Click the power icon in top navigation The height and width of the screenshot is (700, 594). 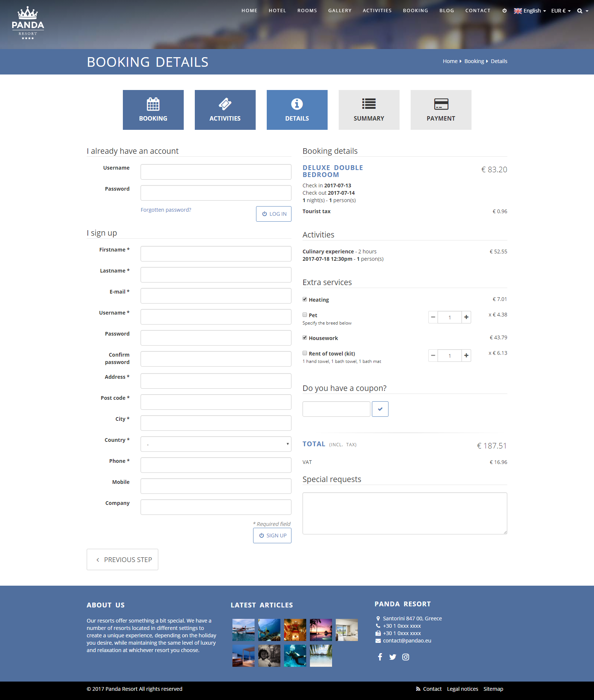pyautogui.click(x=504, y=11)
